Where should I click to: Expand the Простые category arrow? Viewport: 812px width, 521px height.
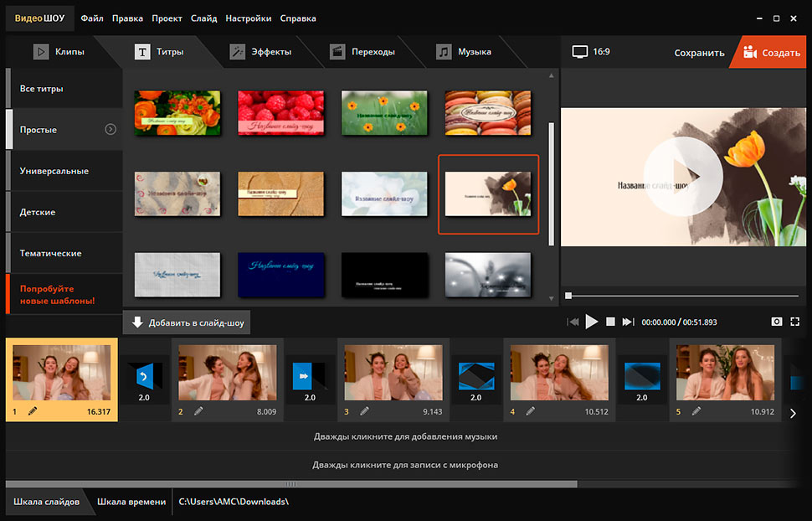pos(110,130)
